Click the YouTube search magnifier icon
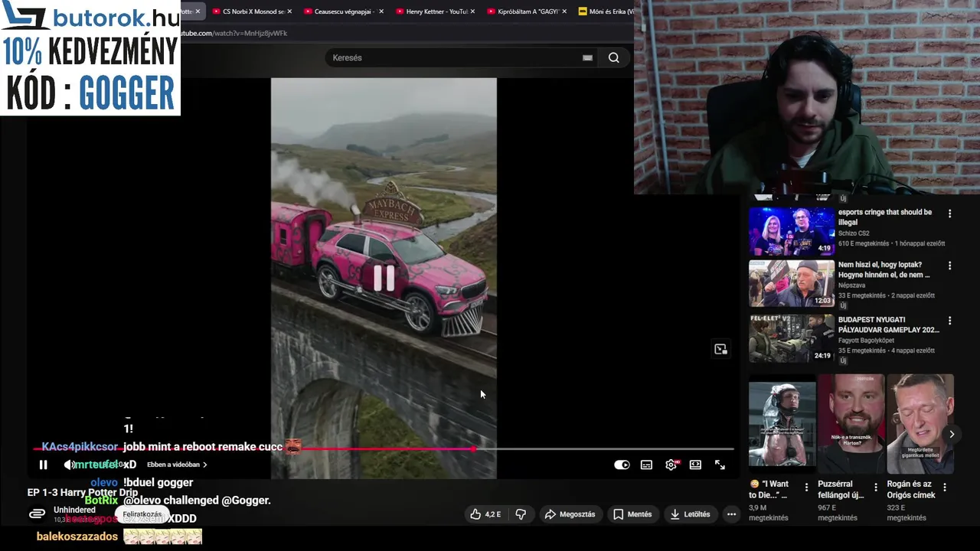Image resolution: width=980 pixels, height=551 pixels. pyautogui.click(x=613, y=57)
